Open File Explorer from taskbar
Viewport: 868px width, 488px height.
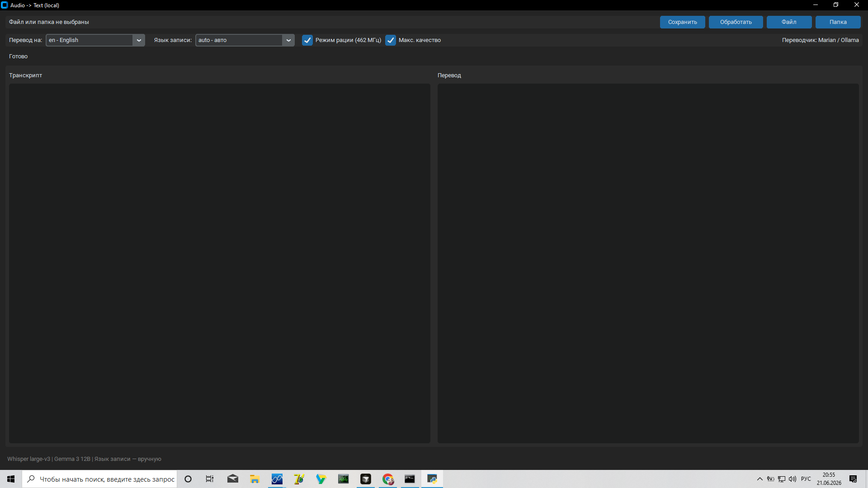coord(255,479)
